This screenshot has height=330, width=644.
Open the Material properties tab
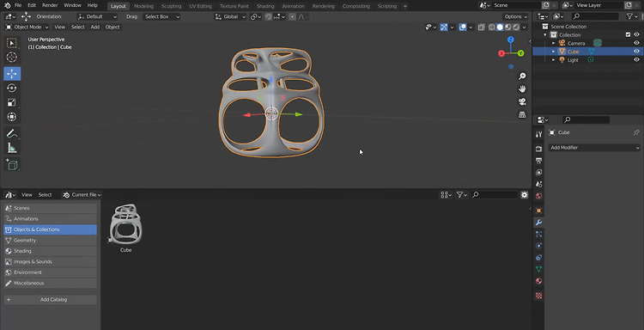click(539, 281)
